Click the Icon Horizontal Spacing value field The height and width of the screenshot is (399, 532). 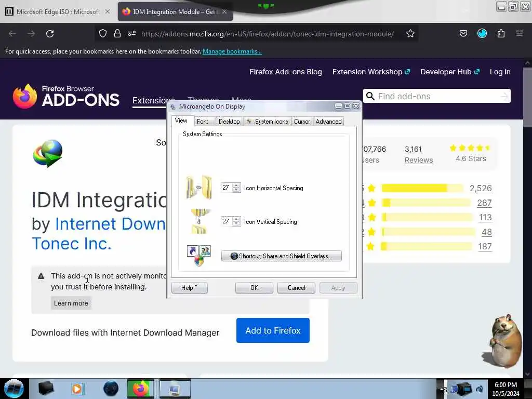pos(227,188)
